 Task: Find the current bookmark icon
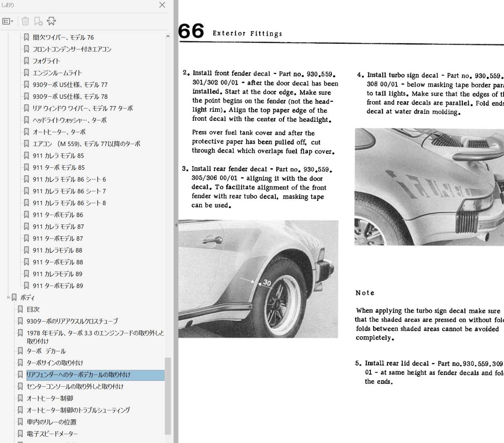(52, 21)
